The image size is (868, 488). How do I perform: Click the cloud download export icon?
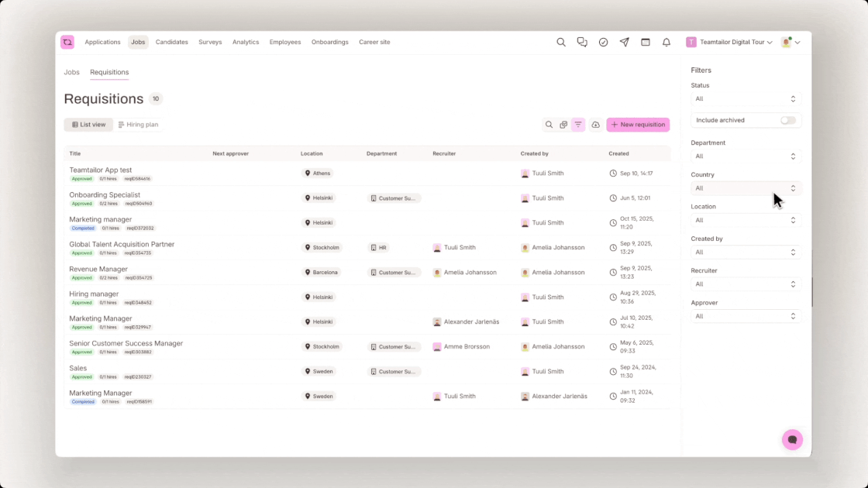point(596,125)
